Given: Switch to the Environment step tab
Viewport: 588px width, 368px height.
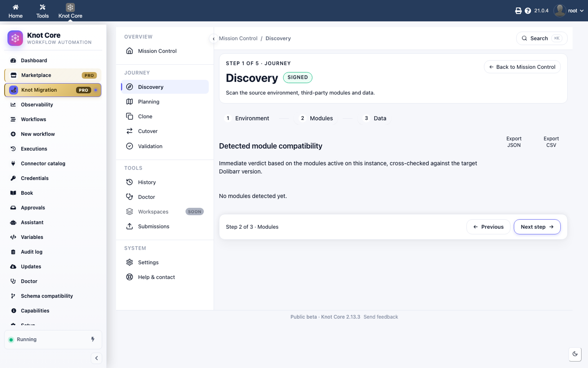Looking at the screenshot, I should (x=246, y=118).
